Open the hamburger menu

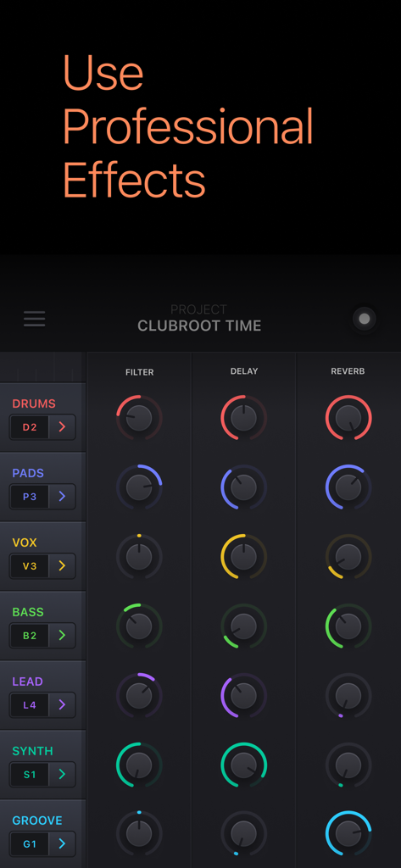point(35,319)
